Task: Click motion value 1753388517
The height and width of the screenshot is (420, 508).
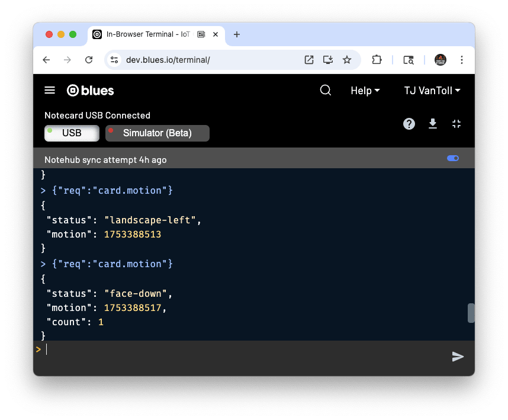Action: tap(133, 308)
